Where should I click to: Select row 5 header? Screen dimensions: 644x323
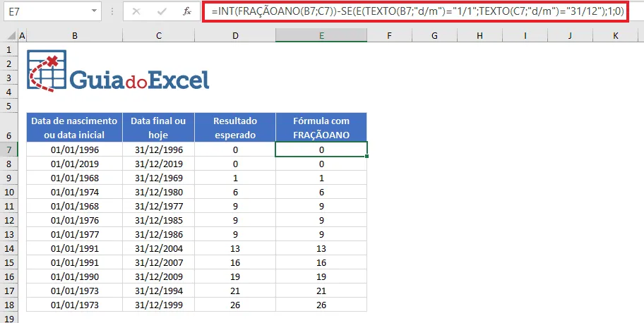click(x=9, y=106)
